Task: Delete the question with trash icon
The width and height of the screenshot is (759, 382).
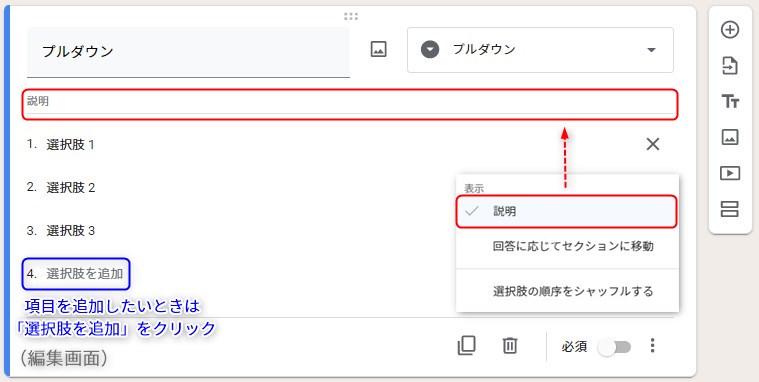Action: point(510,346)
